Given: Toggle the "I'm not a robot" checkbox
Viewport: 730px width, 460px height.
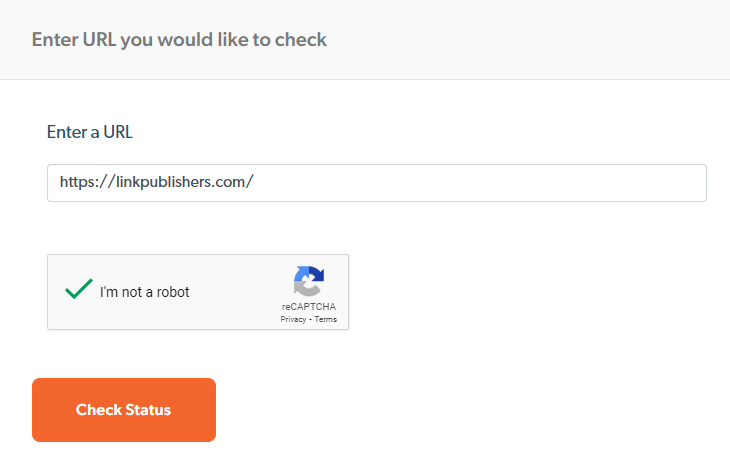Looking at the screenshot, I should coord(78,291).
